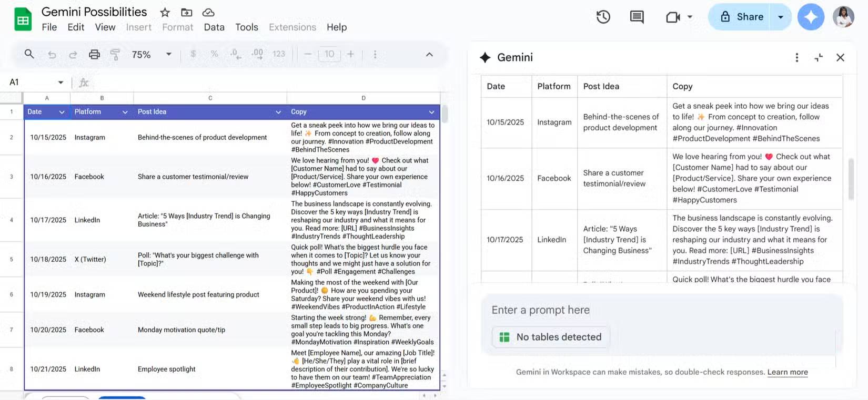Screen dimensions: 868x400
Task: Open the File menu
Action: 49,27
